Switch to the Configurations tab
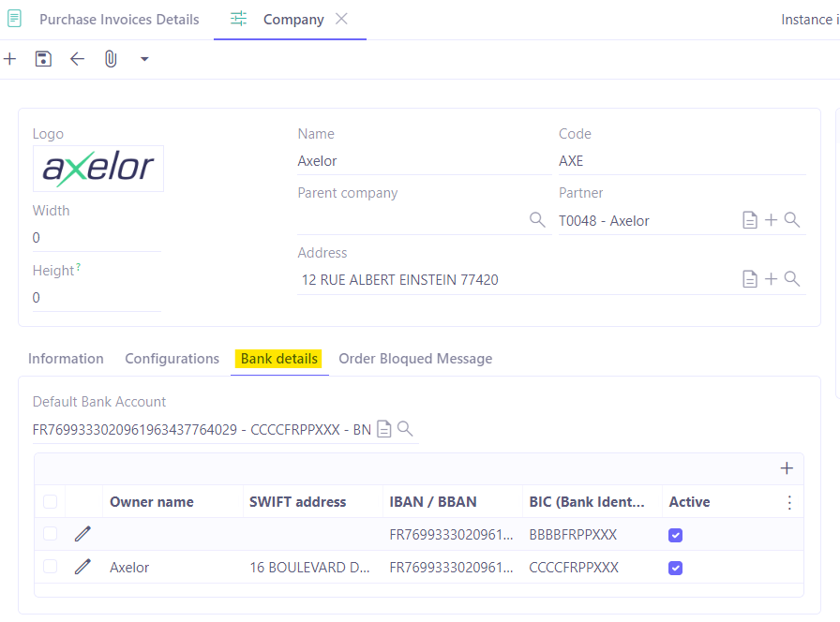840x622 pixels. pyautogui.click(x=172, y=359)
